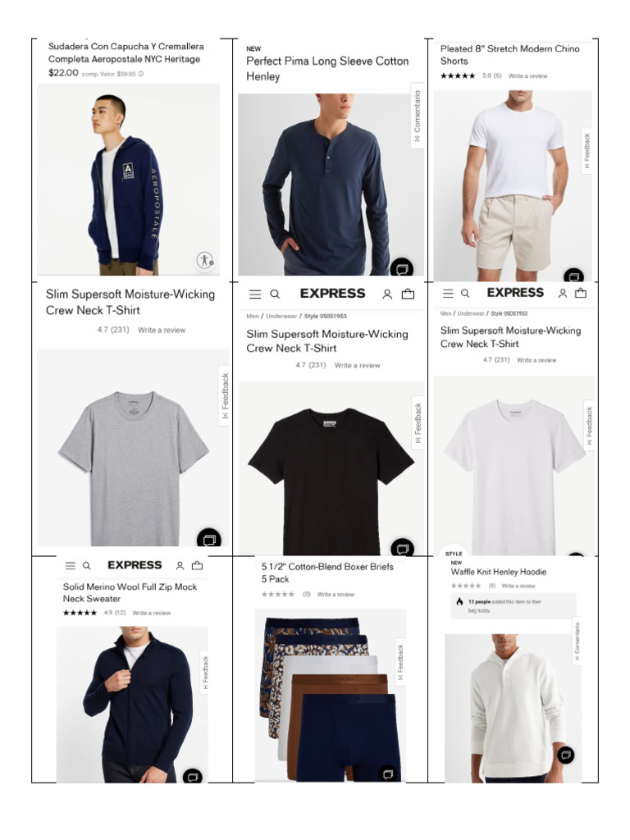Open chat icon on gray T-shirt image
Screen dimensions: 630x840
[x=209, y=539]
